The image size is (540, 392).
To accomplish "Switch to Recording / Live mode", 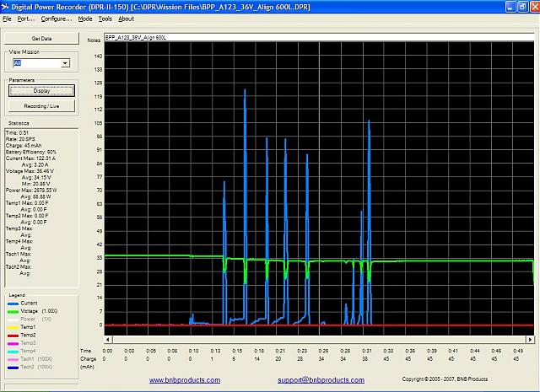I will click(x=41, y=106).
